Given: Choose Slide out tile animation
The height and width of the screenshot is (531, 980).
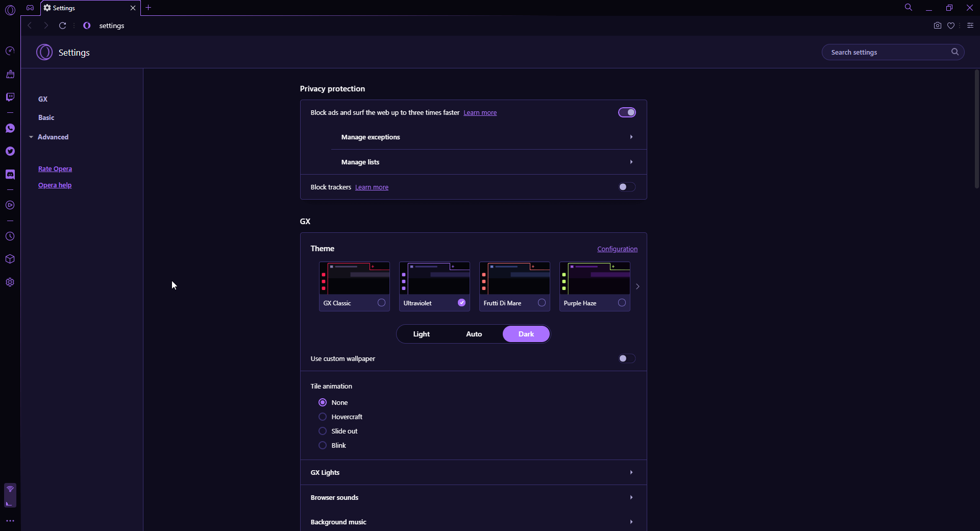Looking at the screenshot, I should click(323, 431).
